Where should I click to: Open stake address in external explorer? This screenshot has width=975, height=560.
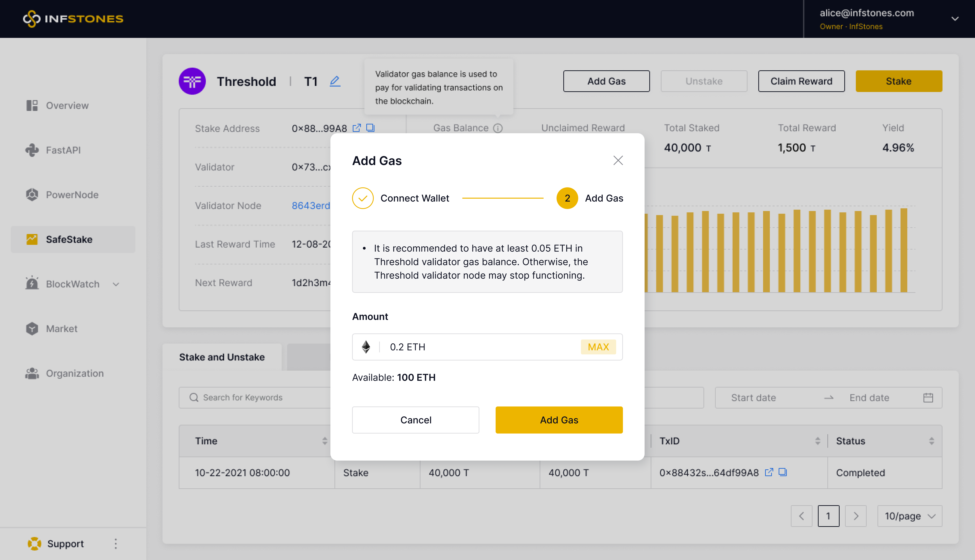click(x=356, y=128)
